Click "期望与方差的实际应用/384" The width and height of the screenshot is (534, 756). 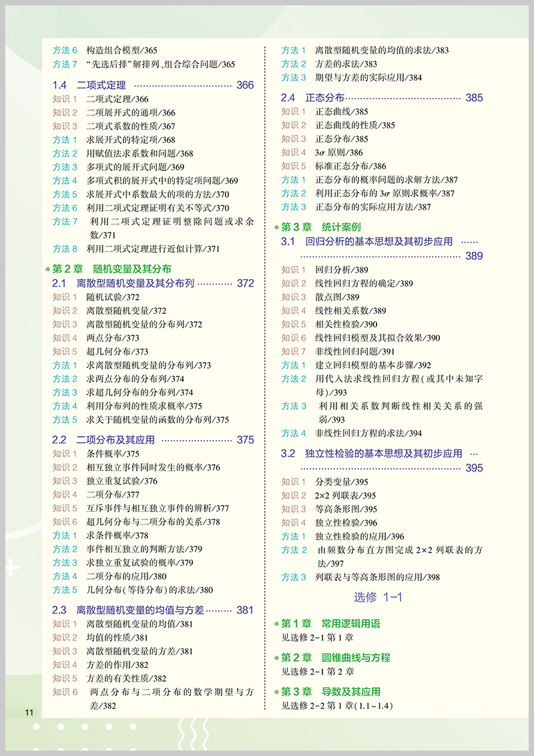click(368, 77)
